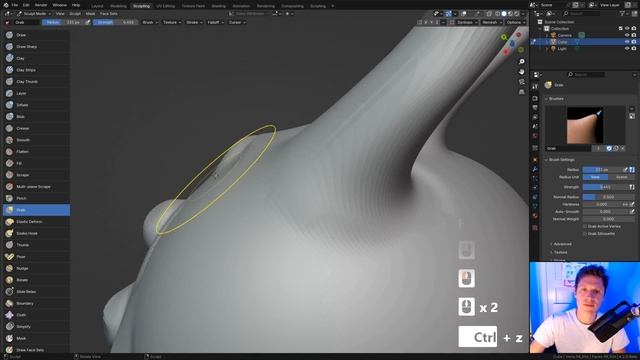Select the Grab brush tool

click(x=36, y=210)
